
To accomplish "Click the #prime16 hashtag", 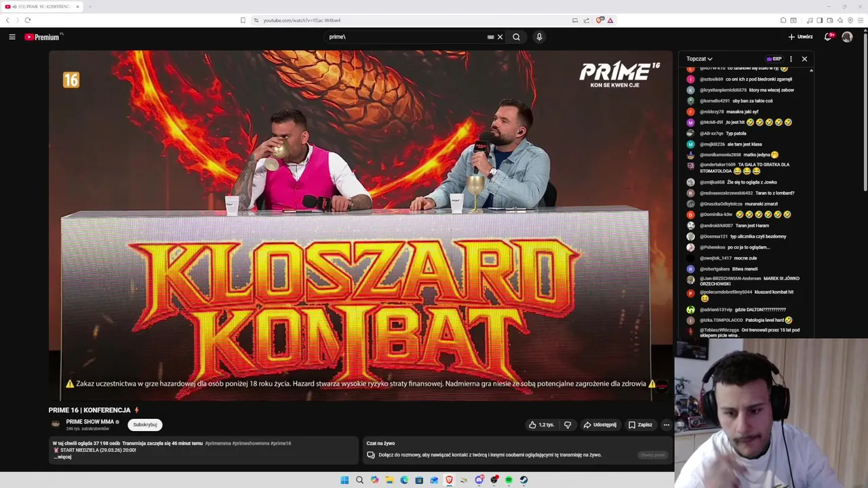I will [x=281, y=443].
